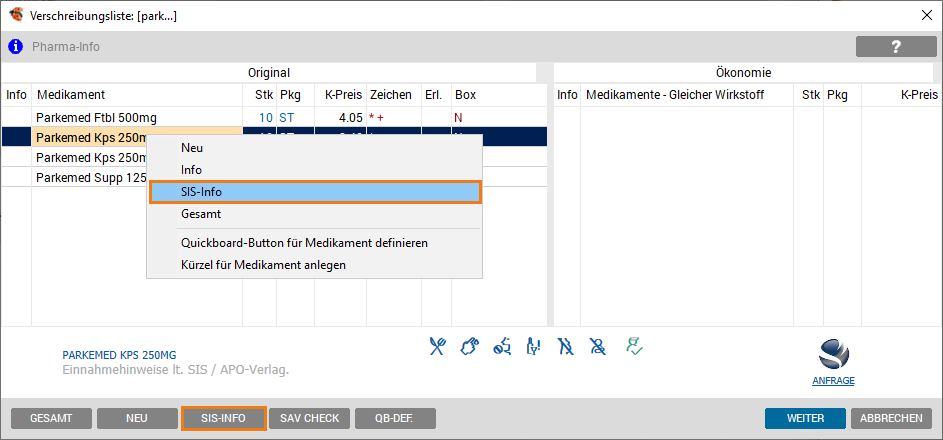Viewport: 943px width, 440px height.
Task: Select the unhighlighted Parkemed Kps 250m row
Action: (274, 157)
